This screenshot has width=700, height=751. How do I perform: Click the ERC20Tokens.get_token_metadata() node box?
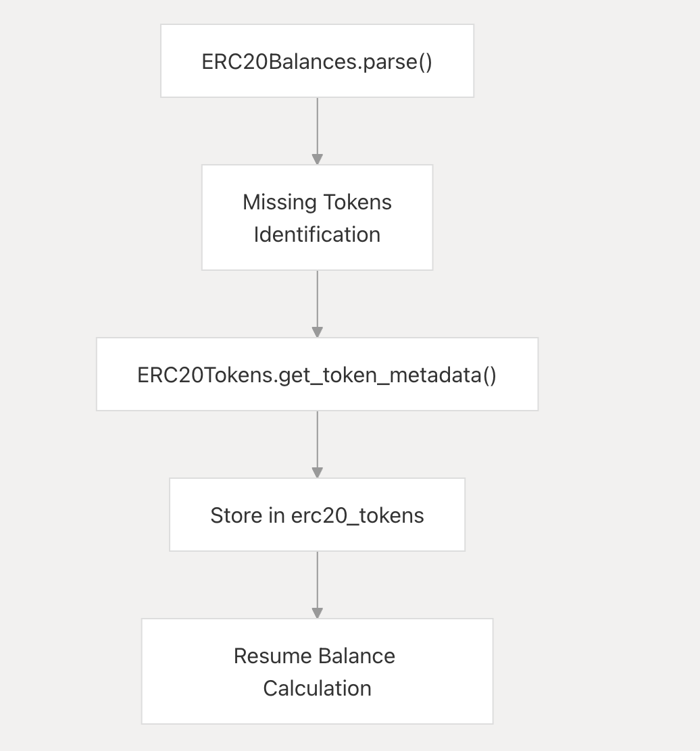[317, 374]
